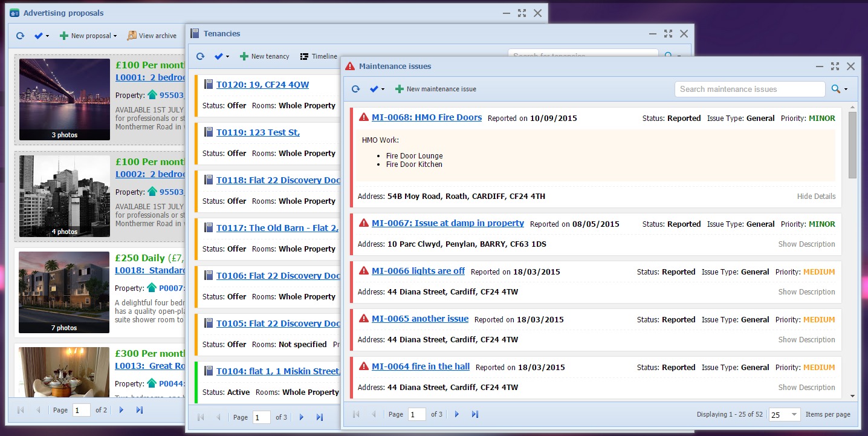Click the search magnifier in Maintenance issues

(835, 89)
